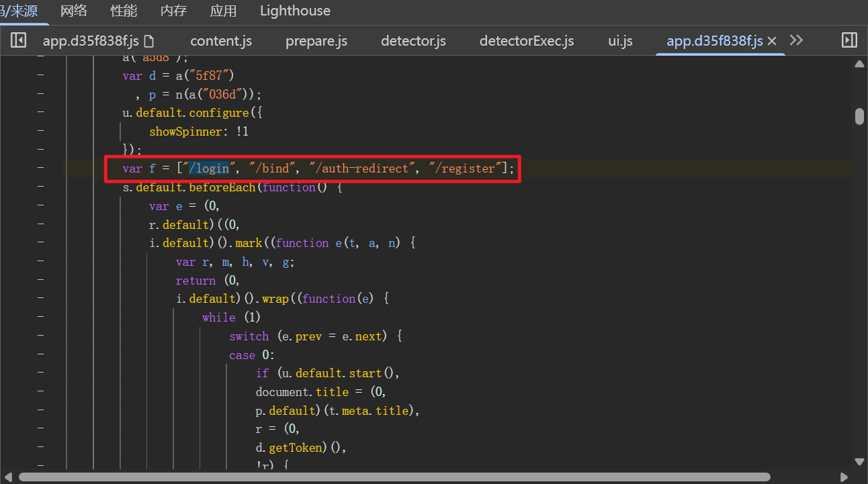Switch to the content.js file tab
This screenshot has width=868, height=484.
pyautogui.click(x=221, y=41)
